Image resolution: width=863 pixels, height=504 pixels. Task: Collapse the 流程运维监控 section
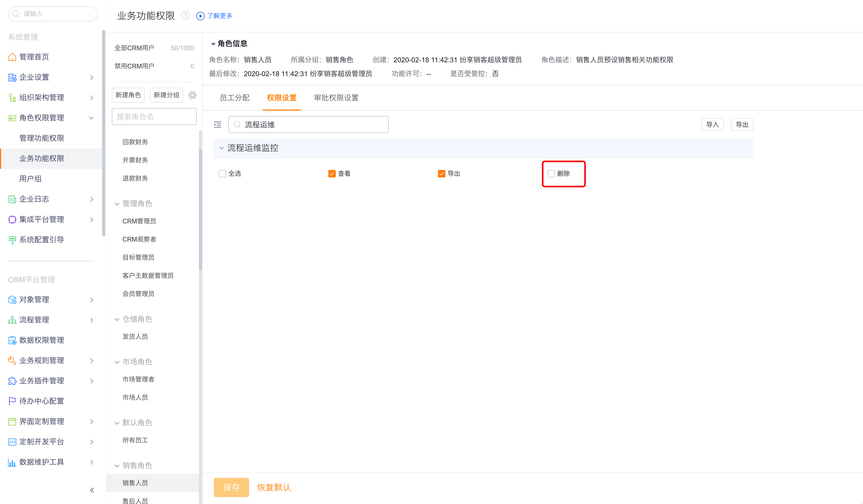click(222, 148)
